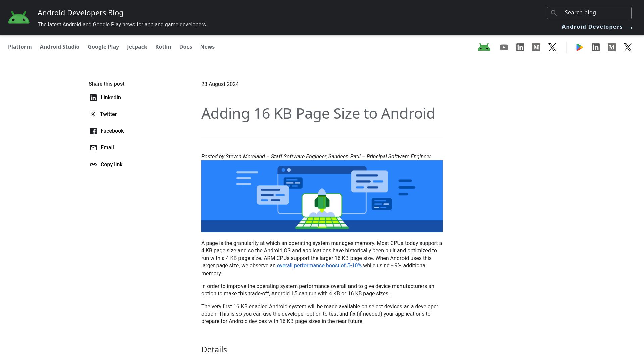Select the Jetpack navigation item
This screenshot has height=362, width=644.
point(137,47)
